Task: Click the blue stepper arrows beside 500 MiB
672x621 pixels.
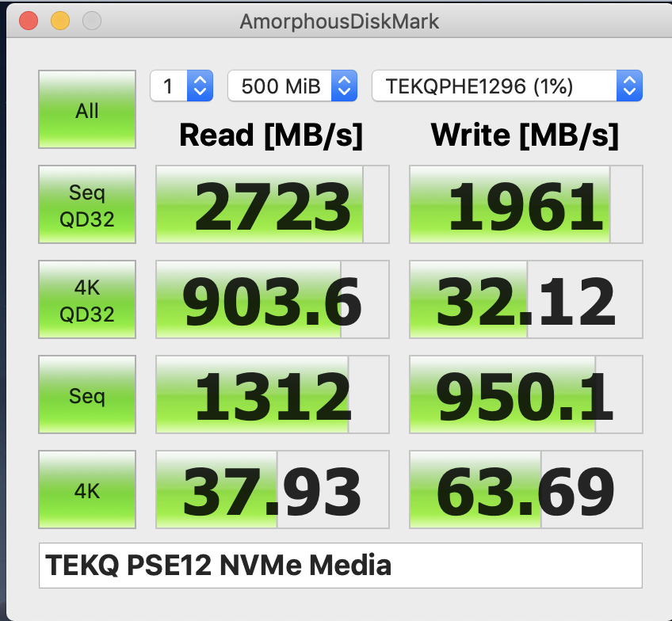Action: point(344,86)
